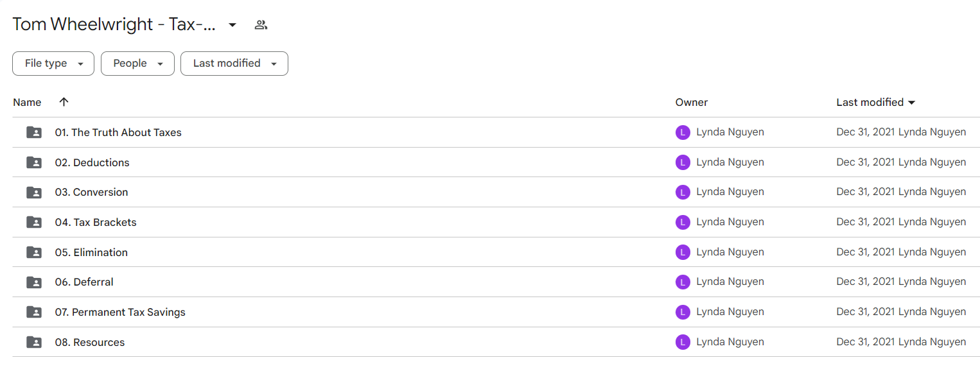Click the shared folder icon beside 04. Tax Brackets

pos(34,222)
